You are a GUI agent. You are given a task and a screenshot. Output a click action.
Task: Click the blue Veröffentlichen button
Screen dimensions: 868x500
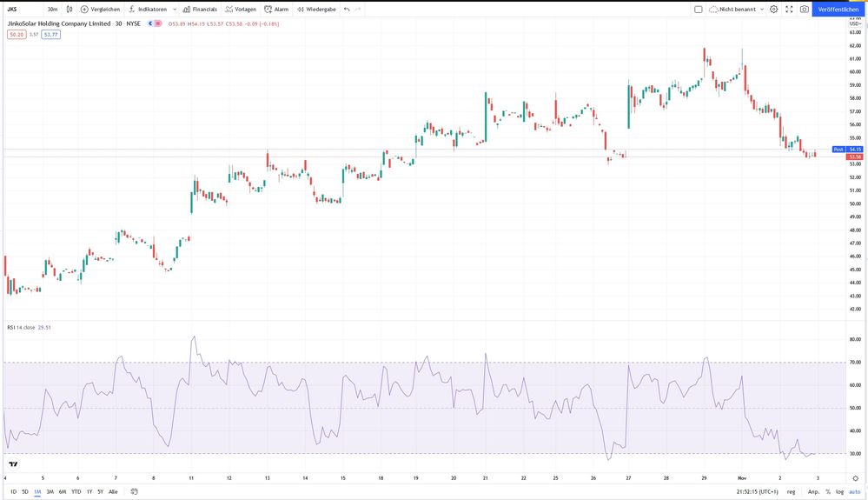pos(838,9)
